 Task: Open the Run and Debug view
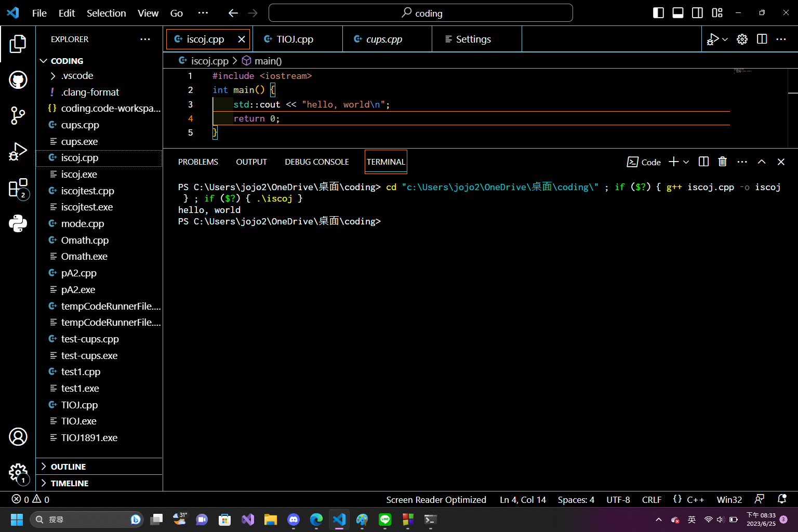pyautogui.click(x=18, y=152)
